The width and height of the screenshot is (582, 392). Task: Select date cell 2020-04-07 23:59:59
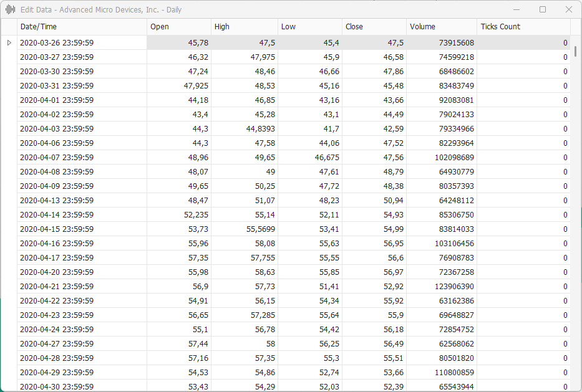pyautogui.click(x=82, y=158)
